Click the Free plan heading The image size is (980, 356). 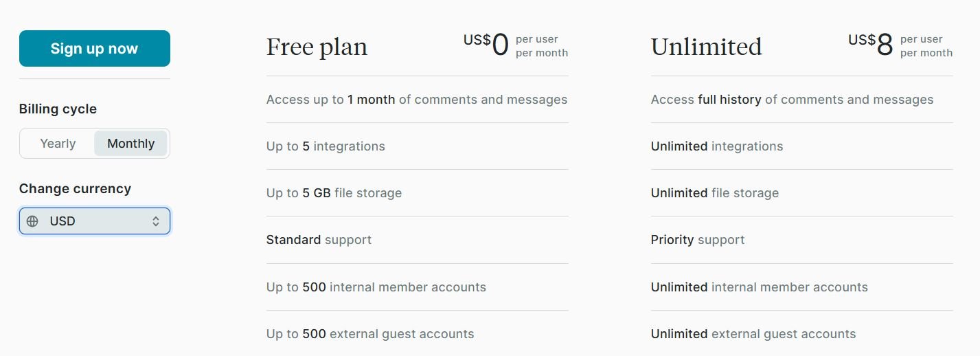[317, 47]
